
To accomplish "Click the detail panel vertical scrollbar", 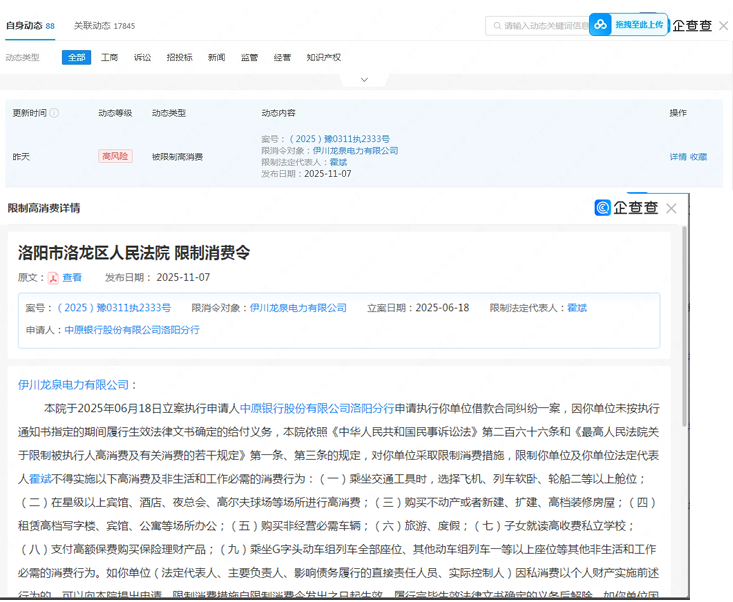I will (684, 300).
